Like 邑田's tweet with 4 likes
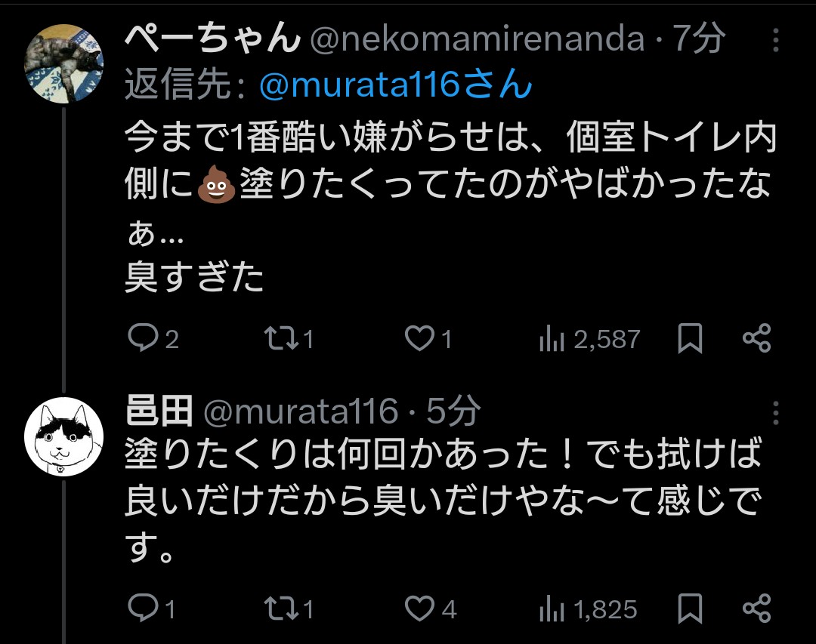816x644 pixels. pos(419,609)
